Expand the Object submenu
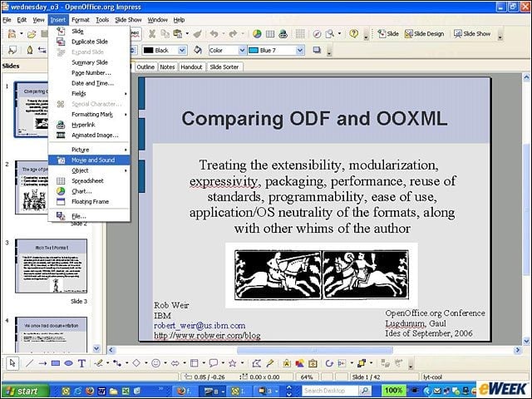This screenshot has width=532, height=399. (x=89, y=170)
